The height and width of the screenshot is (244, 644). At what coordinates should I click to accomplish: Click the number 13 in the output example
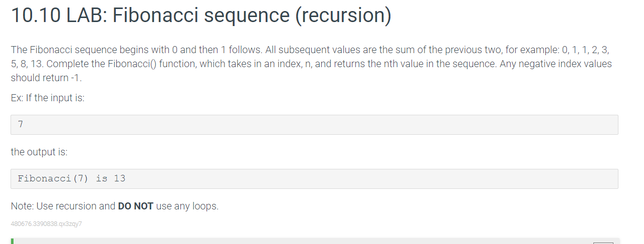tap(120, 178)
